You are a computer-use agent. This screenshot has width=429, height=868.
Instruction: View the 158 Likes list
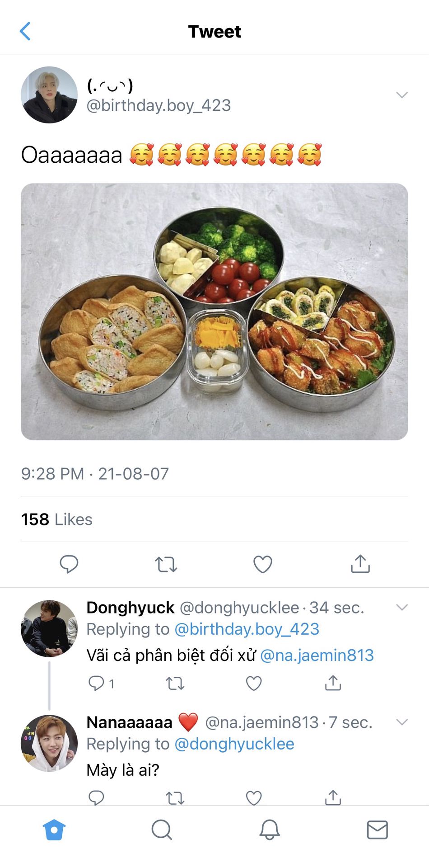[x=57, y=519]
